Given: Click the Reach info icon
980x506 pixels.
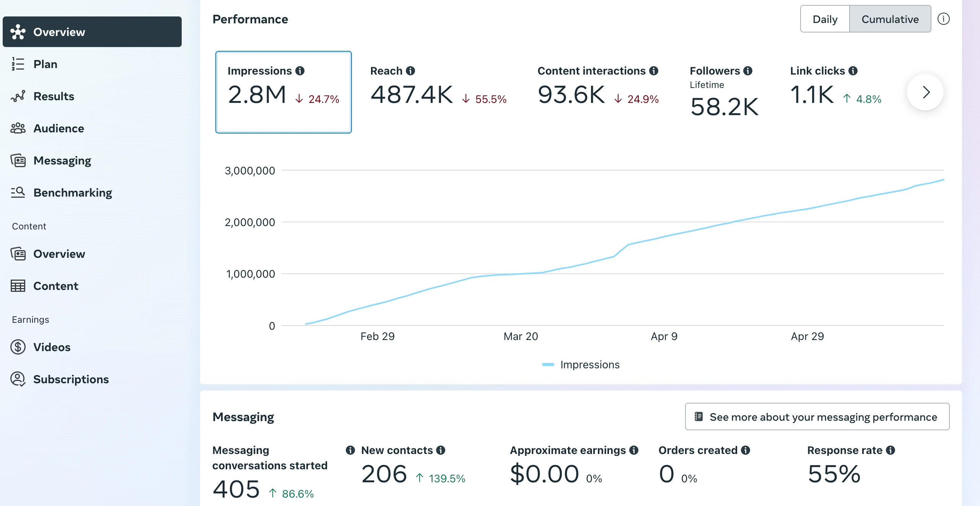Looking at the screenshot, I should [x=410, y=71].
